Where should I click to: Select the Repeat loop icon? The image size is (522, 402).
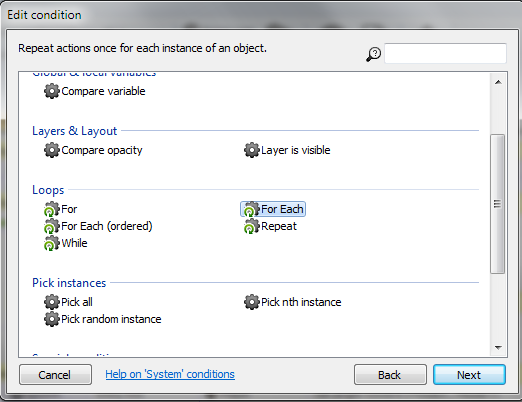(x=252, y=226)
